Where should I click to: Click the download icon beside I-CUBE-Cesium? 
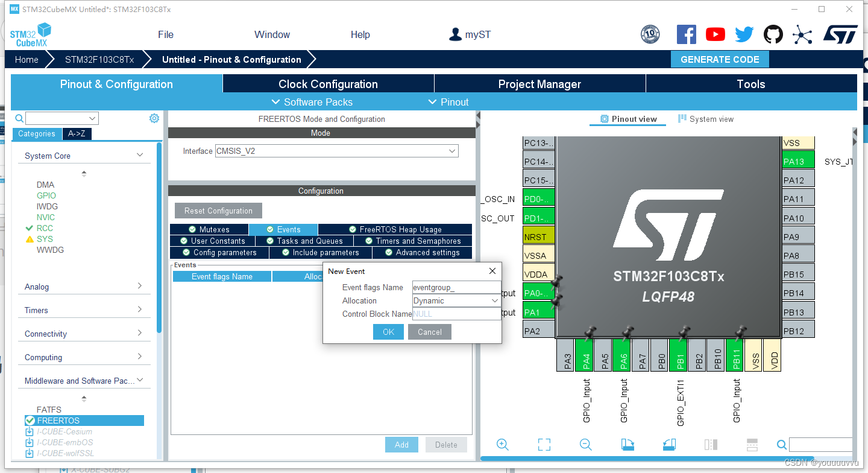30,431
